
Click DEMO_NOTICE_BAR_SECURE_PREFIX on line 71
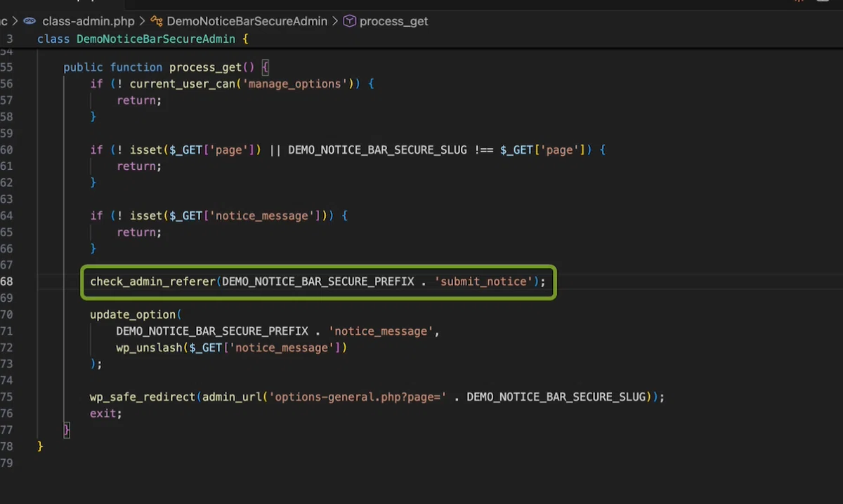212,331
